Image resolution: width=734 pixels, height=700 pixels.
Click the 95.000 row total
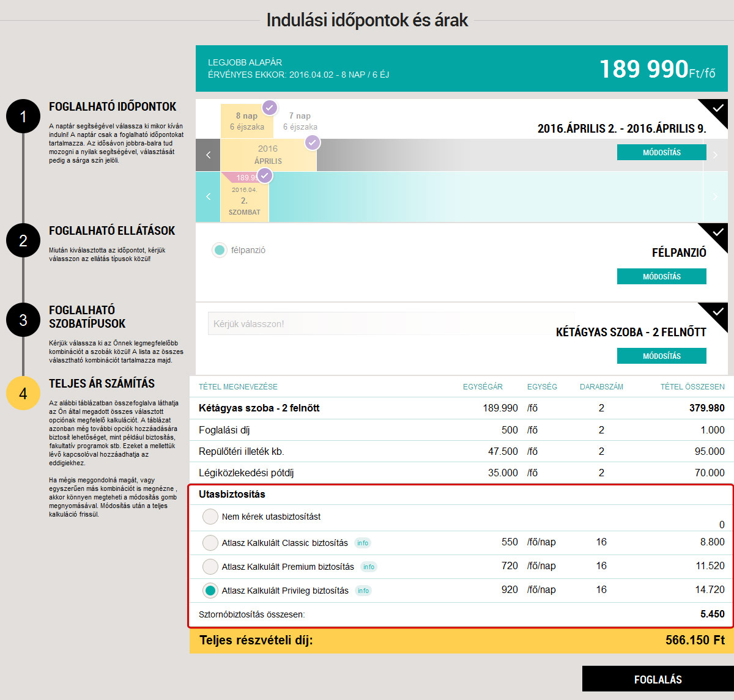(x=710, y=451)
